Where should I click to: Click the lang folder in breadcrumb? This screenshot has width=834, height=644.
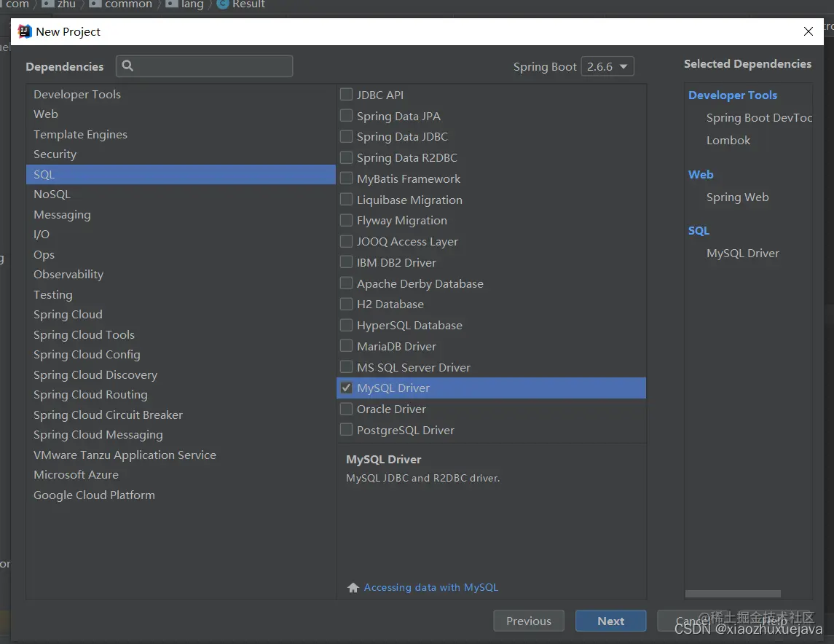tap(184, 4)
